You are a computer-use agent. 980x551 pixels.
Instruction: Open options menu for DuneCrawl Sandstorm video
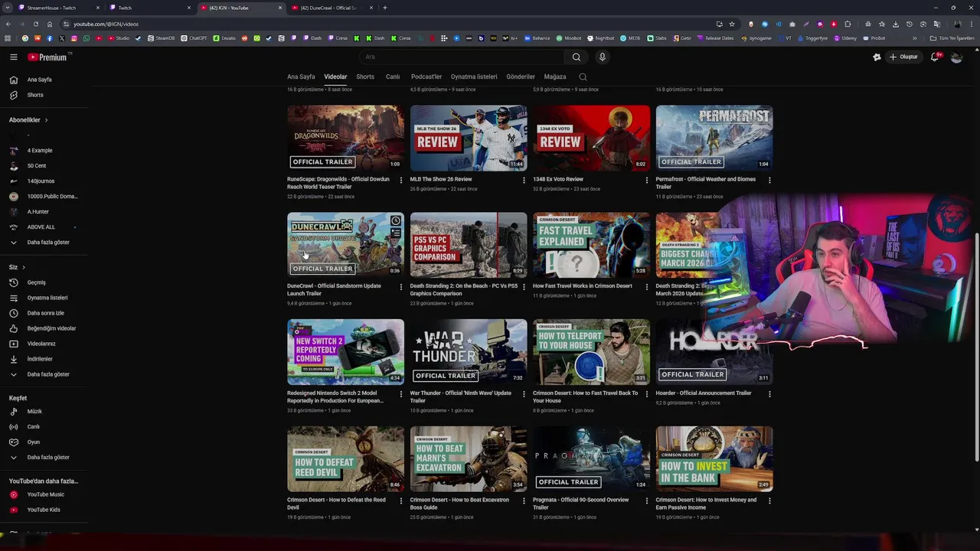pyautogui.click(x=400, y=287)
